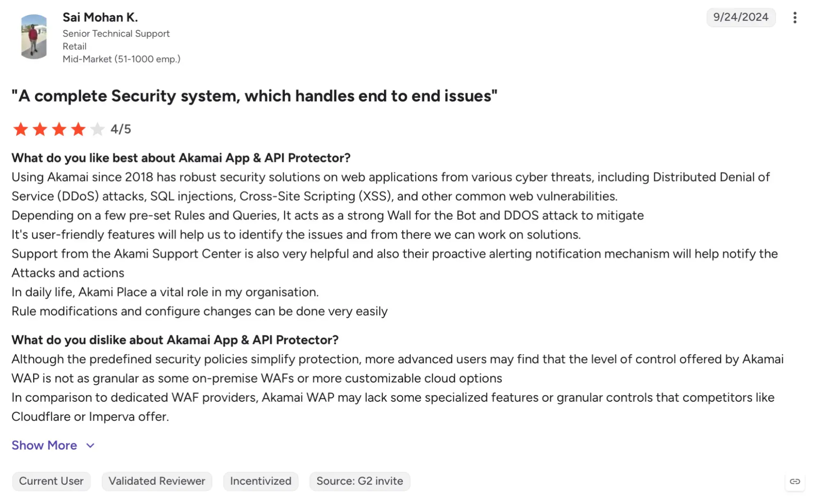This screenshot has height=504, width=819.
Task: Select the Validated Reviewer tag
Action: click(157, 481)
